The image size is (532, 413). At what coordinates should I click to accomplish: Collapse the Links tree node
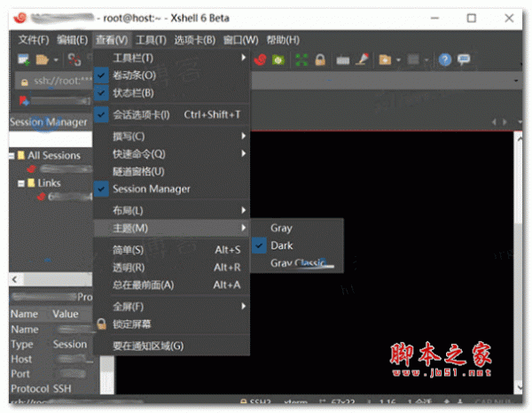[21, 183]
